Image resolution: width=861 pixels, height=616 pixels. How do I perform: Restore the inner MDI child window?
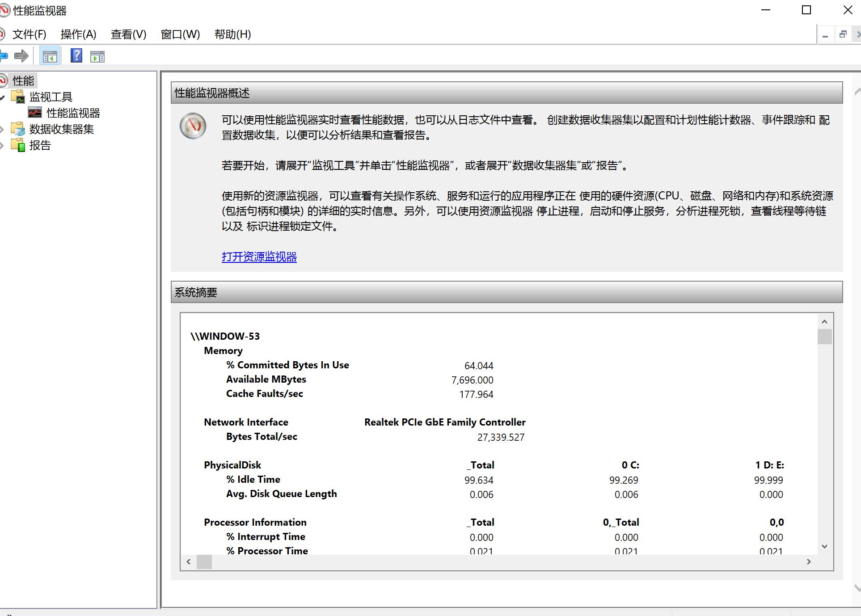[x=843, y=34]
